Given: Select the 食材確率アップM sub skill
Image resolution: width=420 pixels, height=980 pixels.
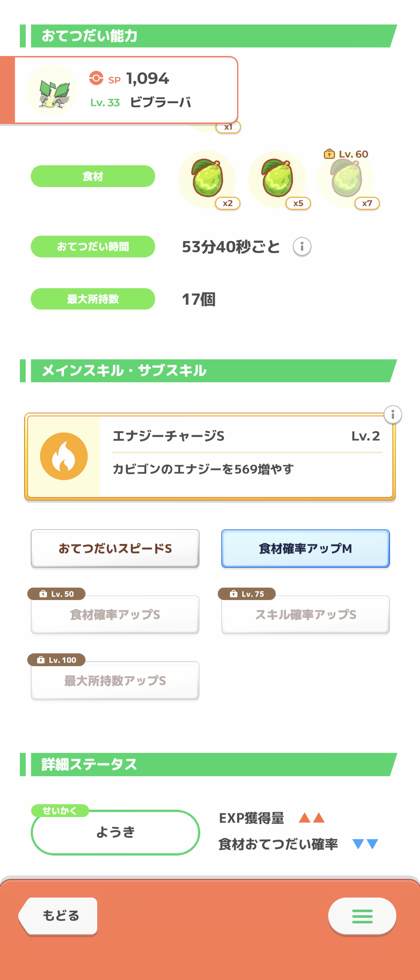Looking at the screenshot, I should (x=305, y=548).
